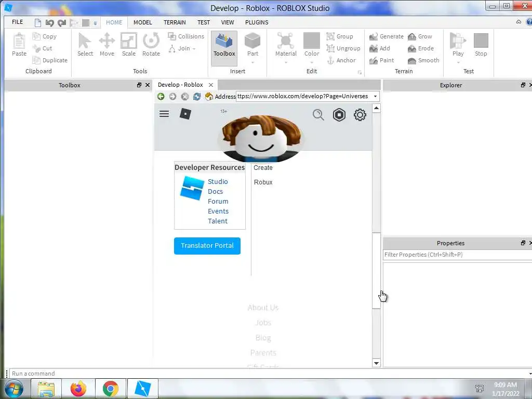This screenshot has height=399, width=532.
Task: Select the terrain Paint tool
Action: click(x=382, y=60)
